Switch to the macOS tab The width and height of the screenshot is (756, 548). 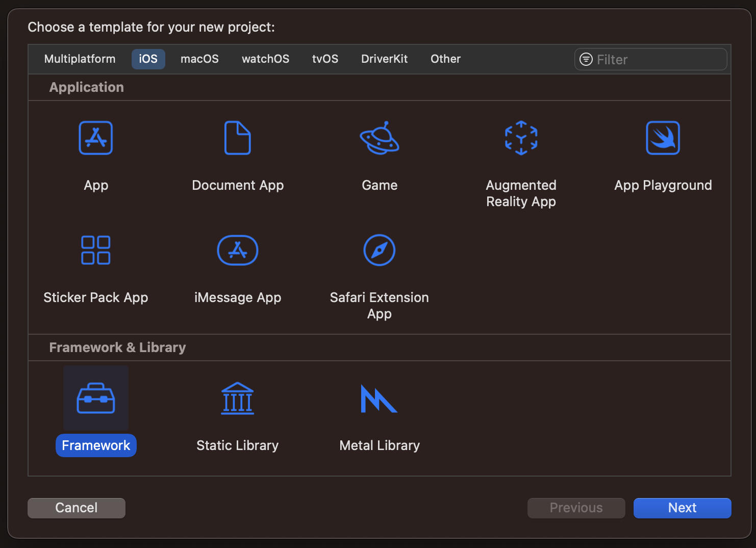(x=199, y=59)
